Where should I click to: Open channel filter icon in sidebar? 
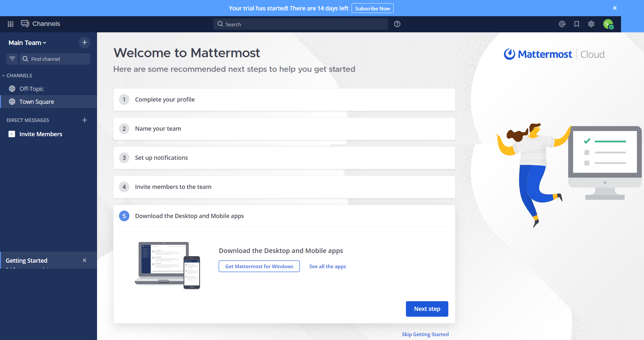pyautogui.click(x=12, y=59)
